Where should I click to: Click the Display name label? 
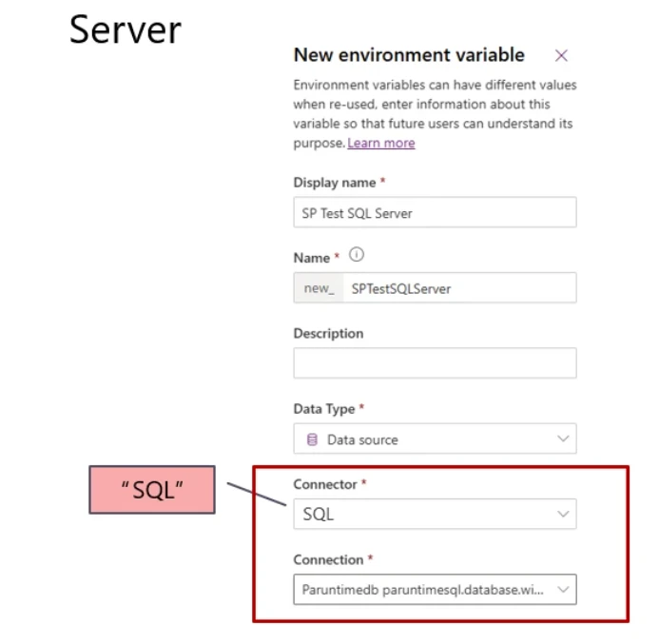335,182
